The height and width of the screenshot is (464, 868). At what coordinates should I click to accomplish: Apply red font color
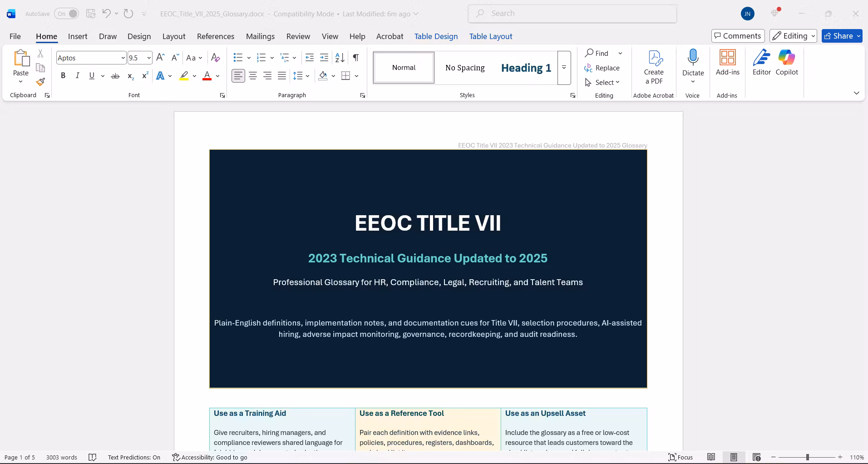click(207, 76)
